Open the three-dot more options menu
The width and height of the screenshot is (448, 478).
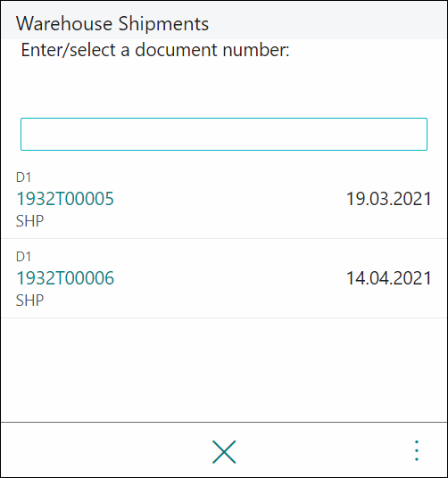pyautogui.click(x=416, y=450)
